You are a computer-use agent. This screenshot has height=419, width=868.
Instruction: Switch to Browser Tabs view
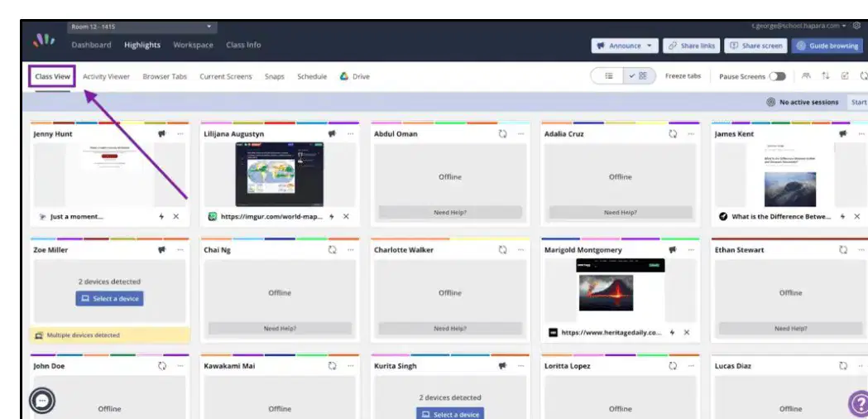(x=165, y=76)
